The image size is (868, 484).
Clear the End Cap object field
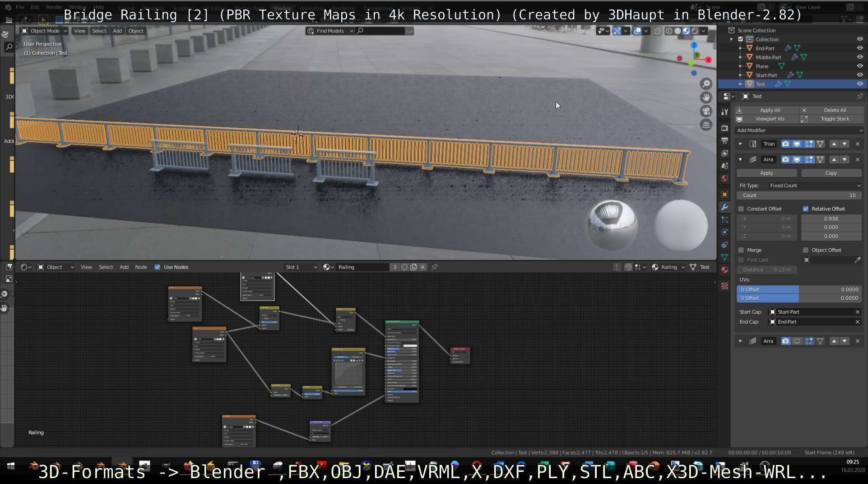(x=858, y=322)
